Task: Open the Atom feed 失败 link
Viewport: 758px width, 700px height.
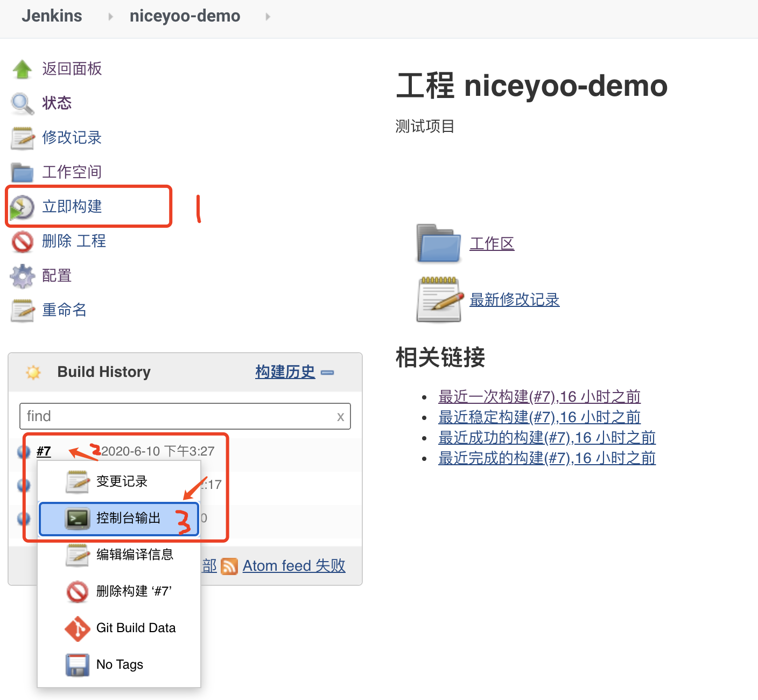Action: tap(294, 566)
